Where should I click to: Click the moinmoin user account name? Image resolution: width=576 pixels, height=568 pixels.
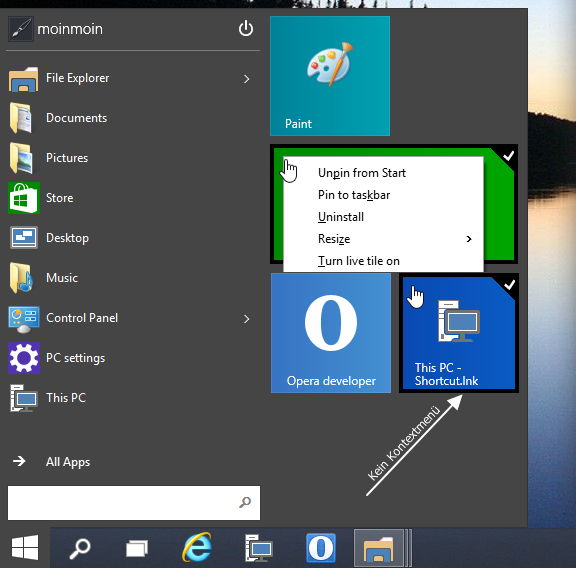point(70,29)
